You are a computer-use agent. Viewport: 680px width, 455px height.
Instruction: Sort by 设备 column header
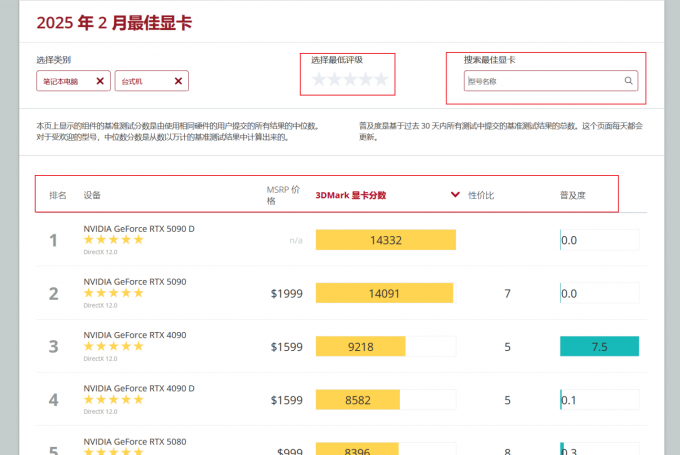click(x=92, y=195)
